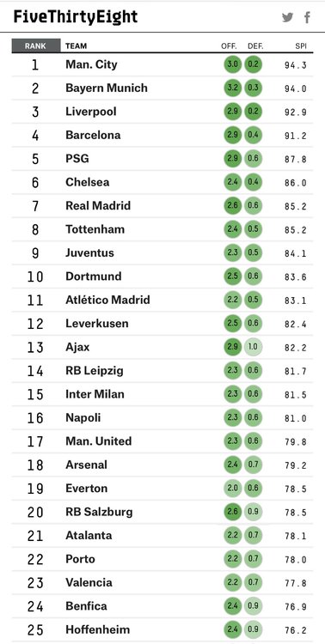
Task: Select Barcelona's SPI value 91.2
Action: pos(296,136)
